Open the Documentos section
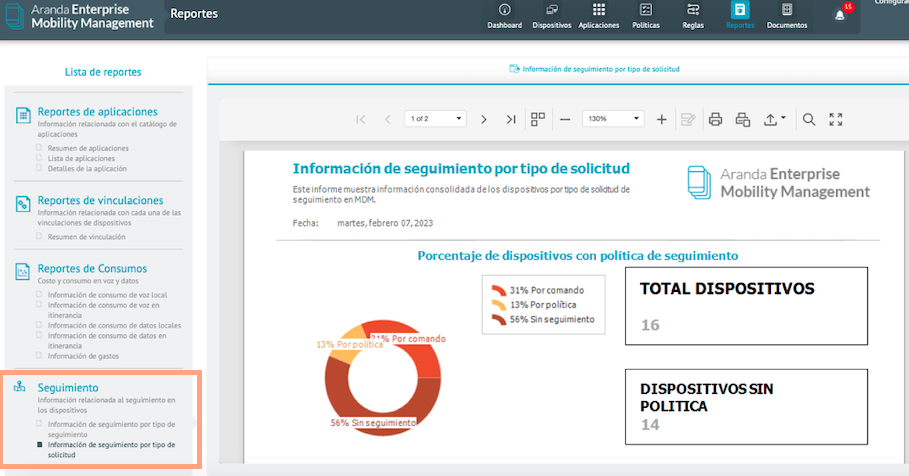Viewport: 909px width, 476px height. (x=787, y=16)
